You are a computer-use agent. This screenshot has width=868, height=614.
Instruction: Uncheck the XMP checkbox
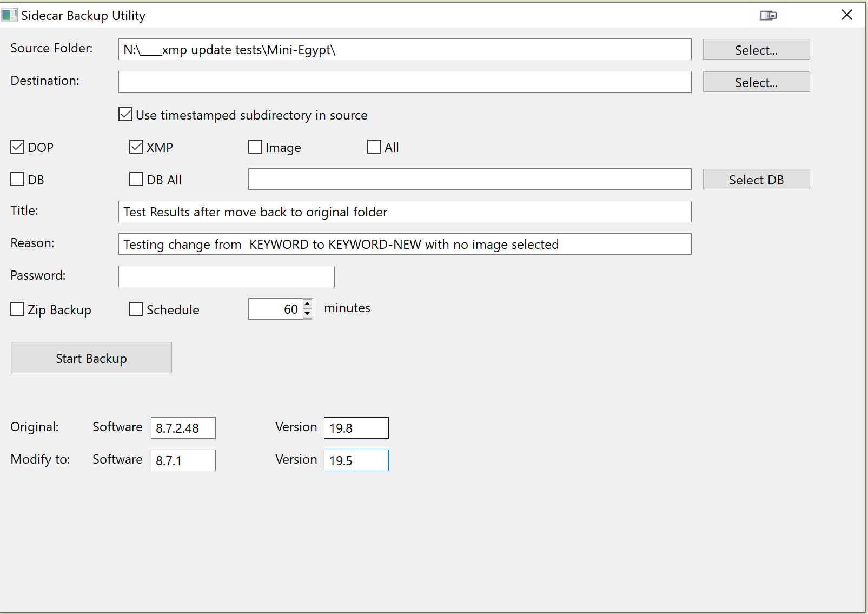point(136,147)
